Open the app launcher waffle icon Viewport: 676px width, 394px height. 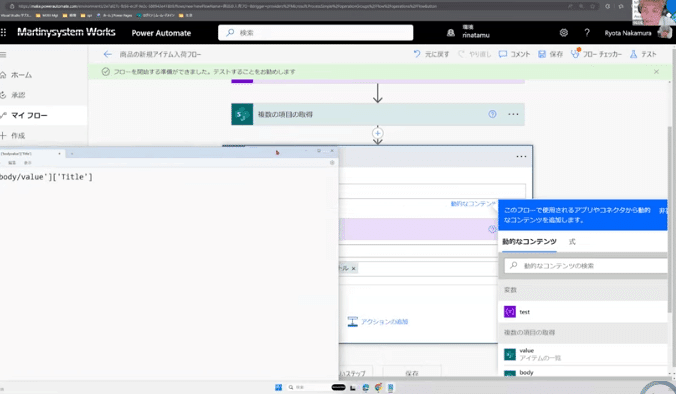tap(3, 32)
